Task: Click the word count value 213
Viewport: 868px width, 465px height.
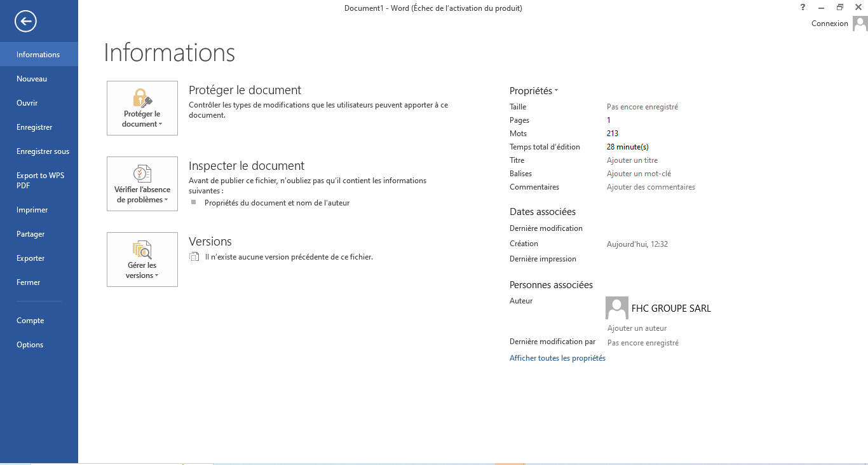Action: (613, 134)
